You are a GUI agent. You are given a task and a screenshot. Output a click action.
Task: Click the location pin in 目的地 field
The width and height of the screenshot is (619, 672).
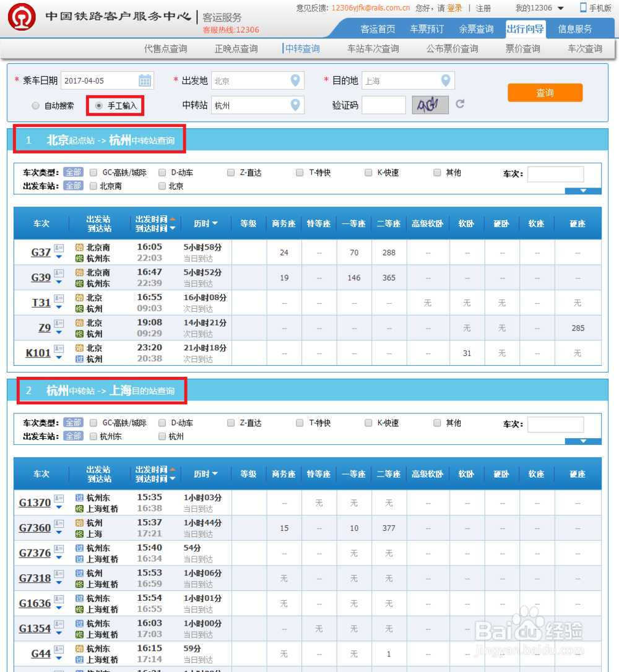445,80
